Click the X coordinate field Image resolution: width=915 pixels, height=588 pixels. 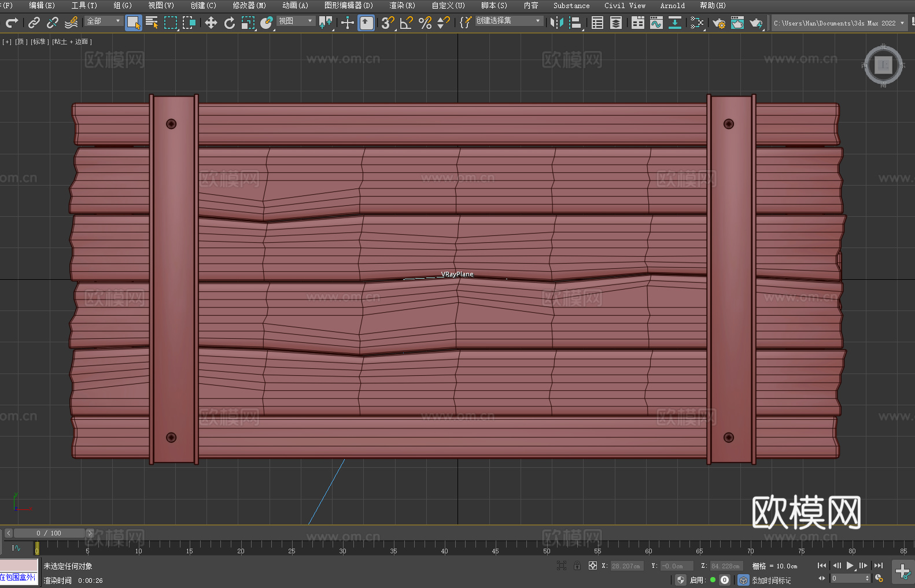pyautogui.click(x=627, y=566)
